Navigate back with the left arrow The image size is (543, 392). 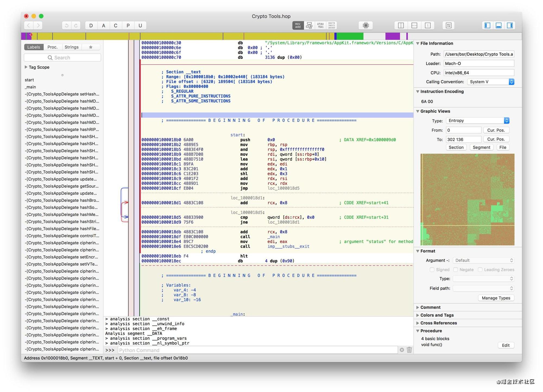click(29, 26)
